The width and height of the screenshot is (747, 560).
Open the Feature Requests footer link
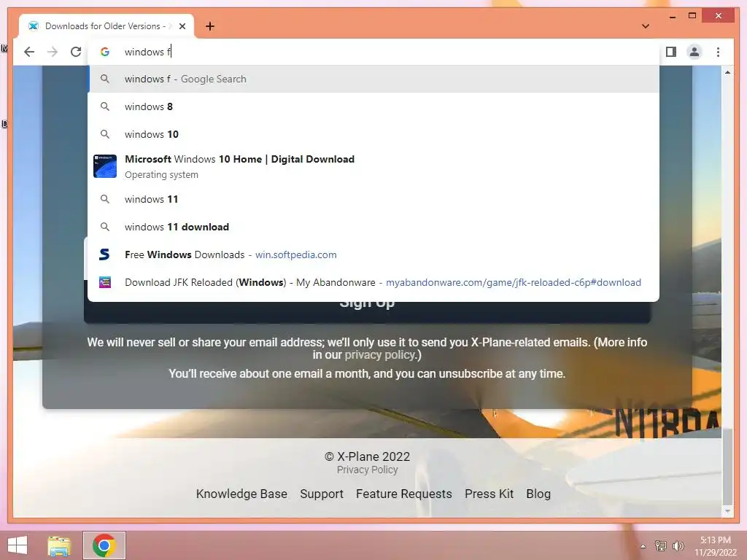click(404, 494)
